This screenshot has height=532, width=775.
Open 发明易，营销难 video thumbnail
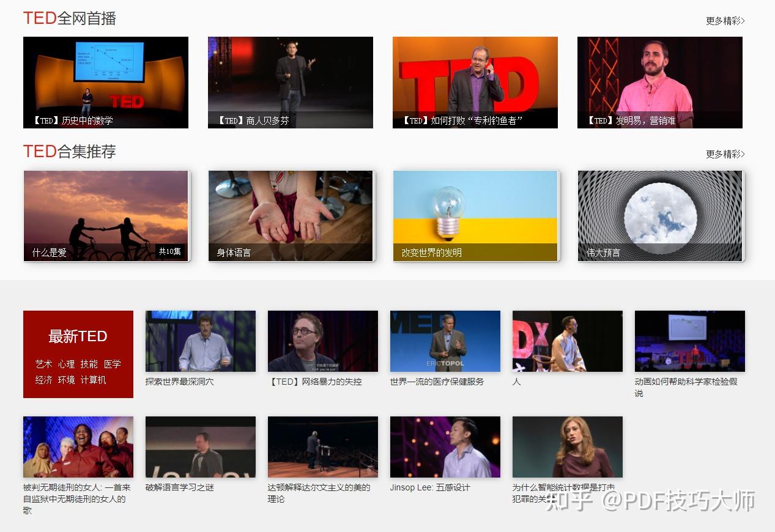pyautogui.click(x=660, y=83)
